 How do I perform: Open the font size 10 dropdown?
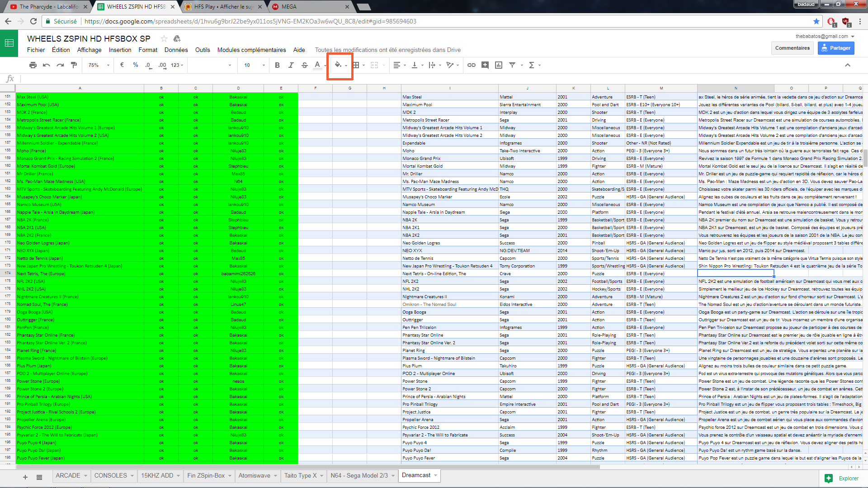tap(253, 65)
